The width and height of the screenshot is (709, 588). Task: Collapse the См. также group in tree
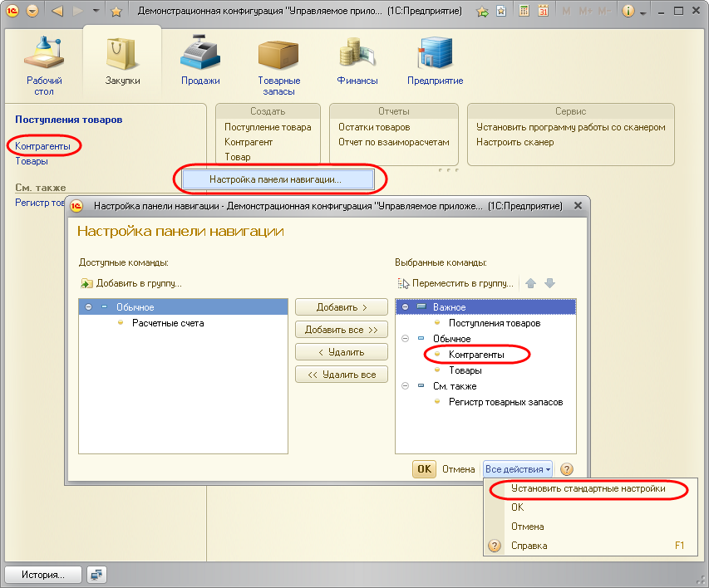(405, 386)
